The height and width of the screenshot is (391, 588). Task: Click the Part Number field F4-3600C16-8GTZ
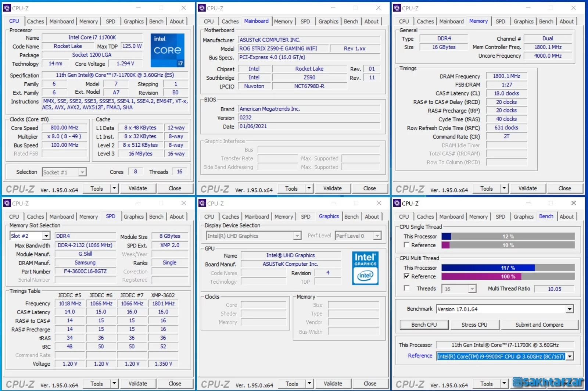[85, 271]
